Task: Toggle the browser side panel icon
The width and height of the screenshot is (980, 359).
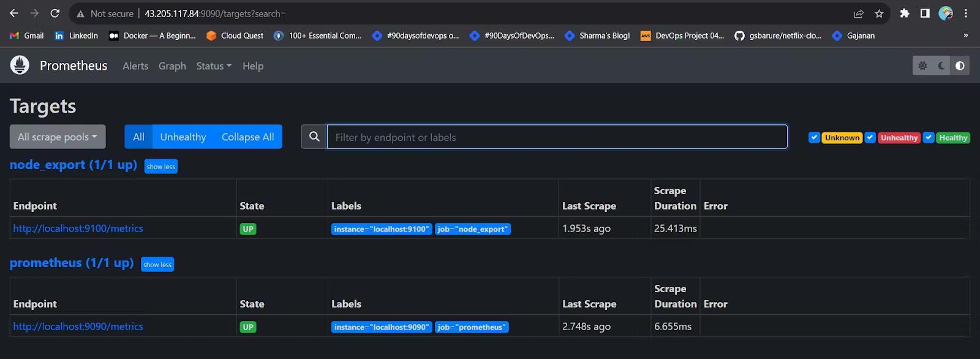Action: pyautogui.click(x=925, y=13)
